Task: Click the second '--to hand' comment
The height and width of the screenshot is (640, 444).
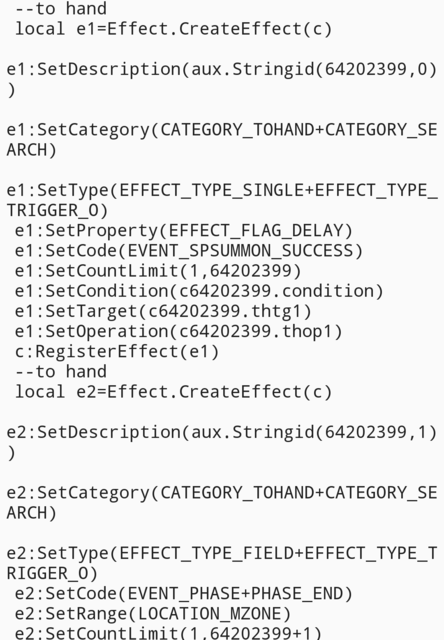Action: click(x=61, y=372)
